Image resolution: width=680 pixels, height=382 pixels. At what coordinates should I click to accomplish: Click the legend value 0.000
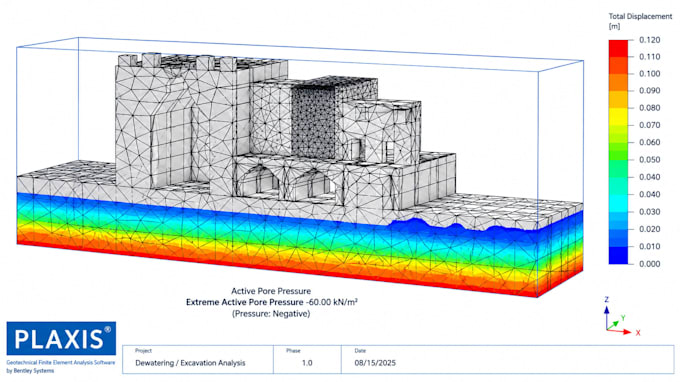650,264
